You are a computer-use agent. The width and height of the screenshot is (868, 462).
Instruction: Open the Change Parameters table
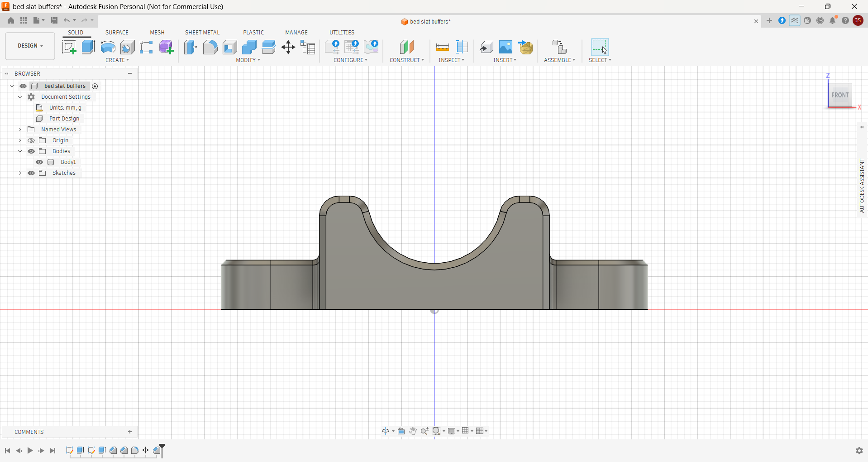coord(308,47)
